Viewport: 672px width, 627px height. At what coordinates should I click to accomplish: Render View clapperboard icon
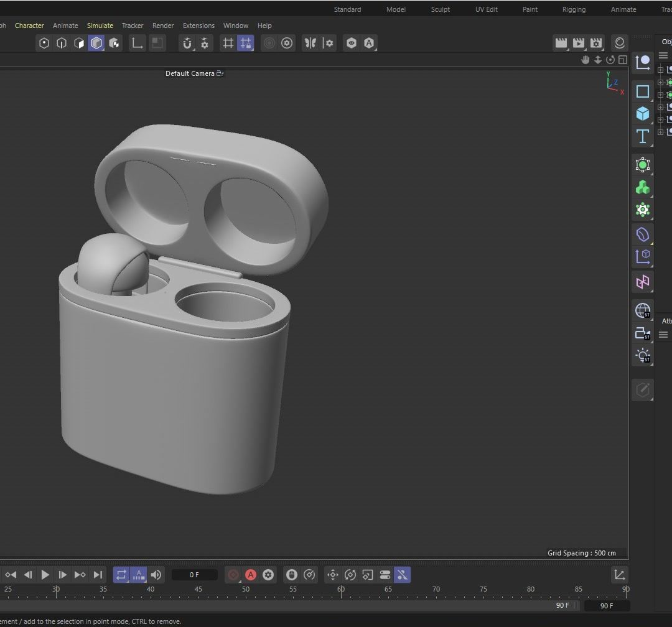(x=561, y=42)
